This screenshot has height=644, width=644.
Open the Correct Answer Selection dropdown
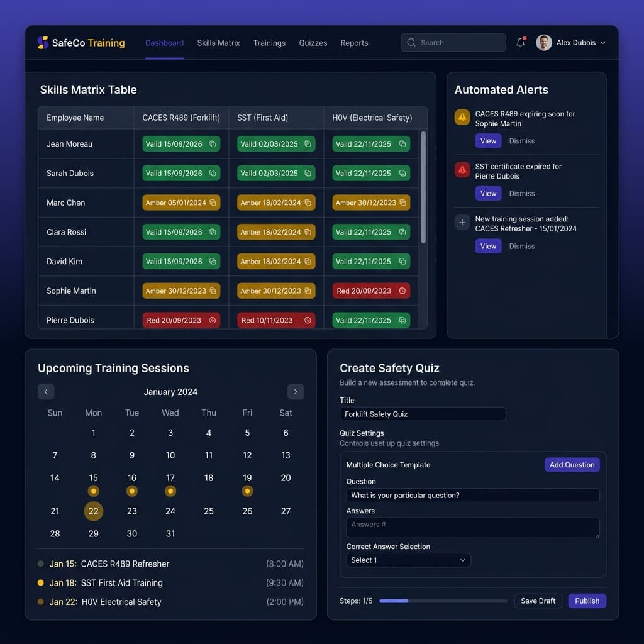(x=408, y=560)
